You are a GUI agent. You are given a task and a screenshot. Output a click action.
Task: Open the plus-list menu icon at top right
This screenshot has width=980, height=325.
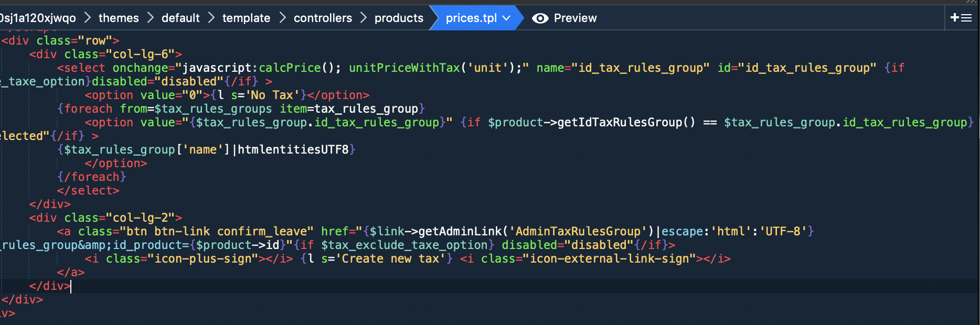tap(961, 18)
